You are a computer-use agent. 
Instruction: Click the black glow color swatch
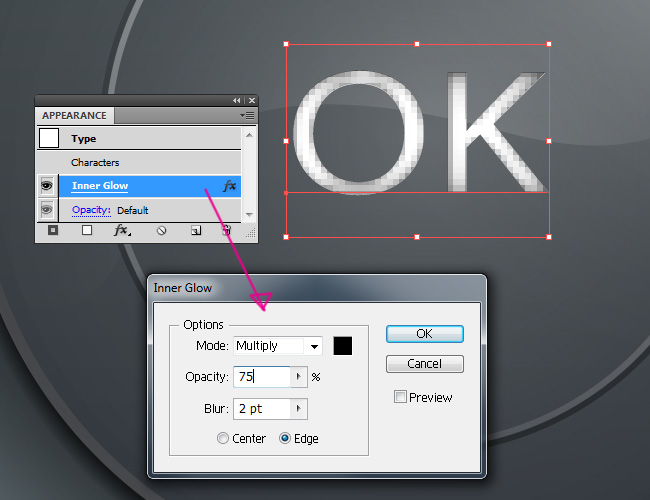[x=343, y=346]
